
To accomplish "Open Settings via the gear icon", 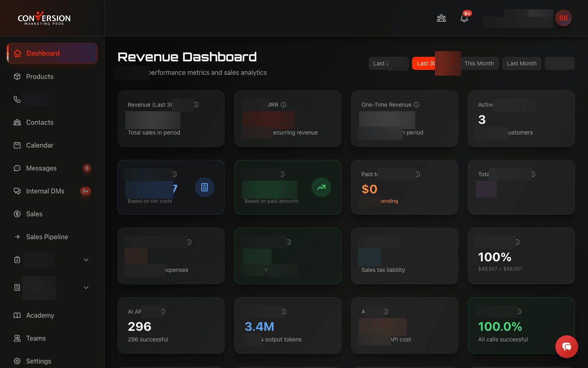I will (x=17, y=361).
